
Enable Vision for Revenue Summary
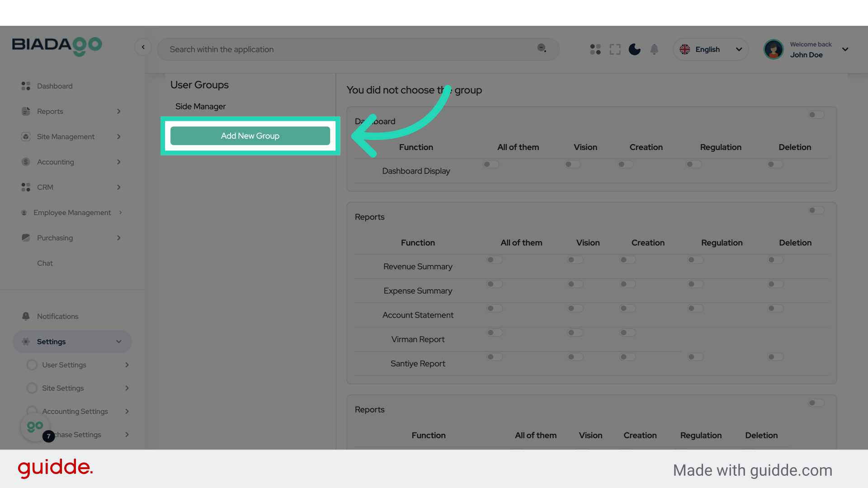[x=575, y=260]
